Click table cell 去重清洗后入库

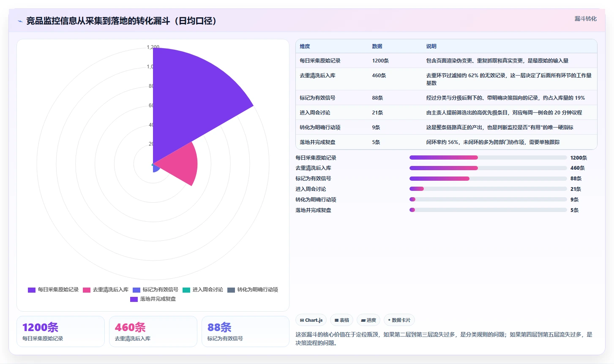click(317, 76)
